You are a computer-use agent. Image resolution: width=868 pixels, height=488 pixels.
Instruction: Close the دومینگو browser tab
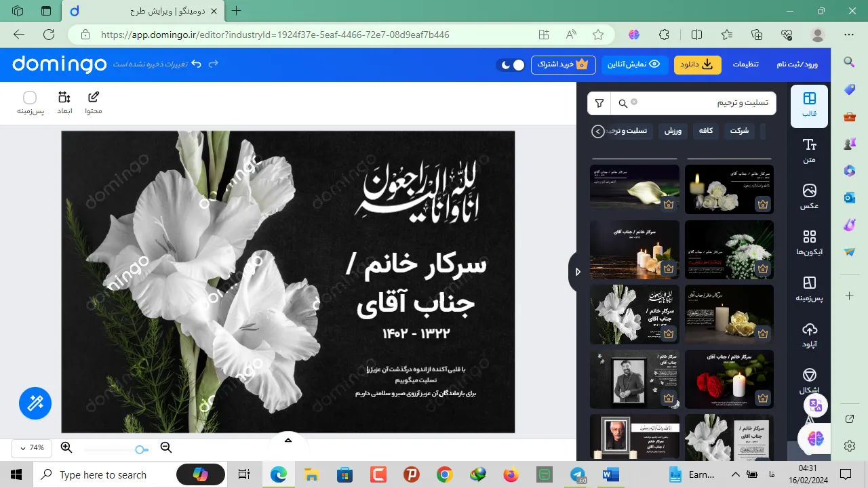[x=214, y=12]
